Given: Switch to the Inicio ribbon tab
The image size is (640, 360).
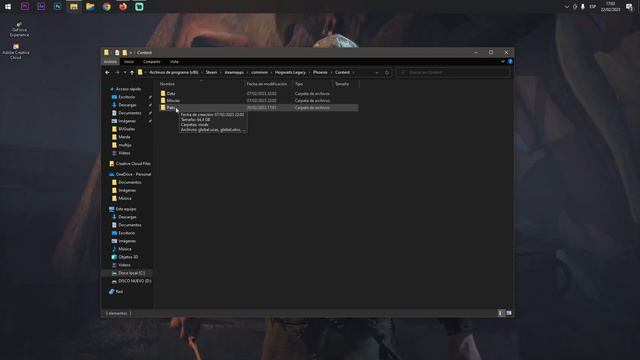Looking at the screenshot, I should click(x=129, y=61).
